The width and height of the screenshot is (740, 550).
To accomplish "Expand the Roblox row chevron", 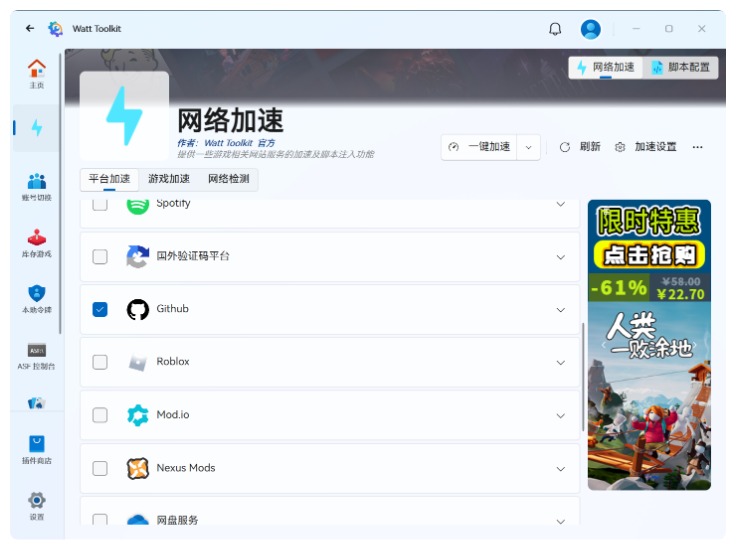I will click(561, 363).
